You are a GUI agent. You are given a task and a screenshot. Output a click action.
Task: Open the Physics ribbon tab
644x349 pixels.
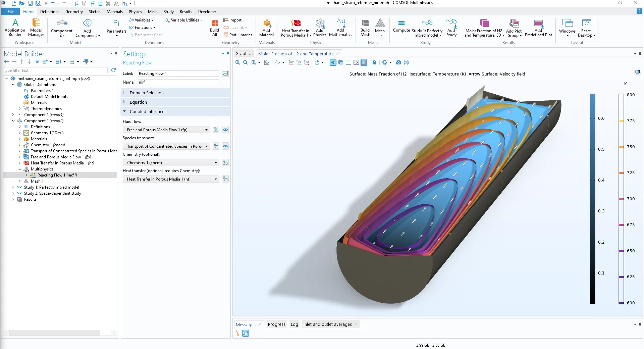135,12
